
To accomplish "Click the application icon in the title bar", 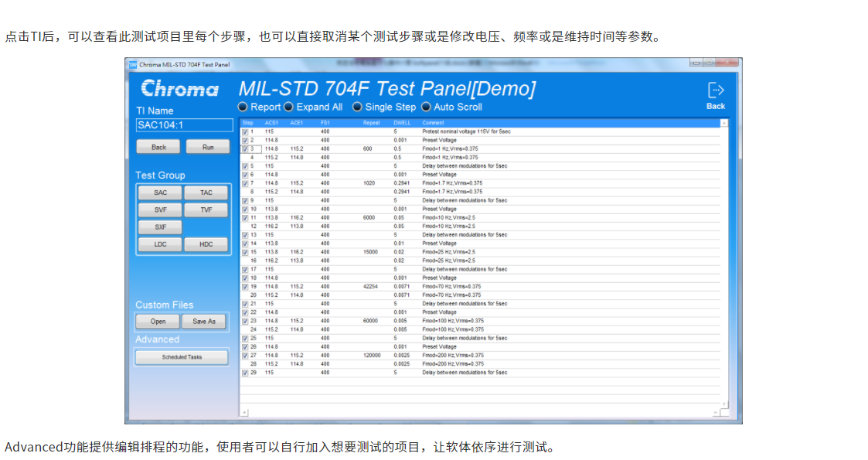I will pos(132,66).
